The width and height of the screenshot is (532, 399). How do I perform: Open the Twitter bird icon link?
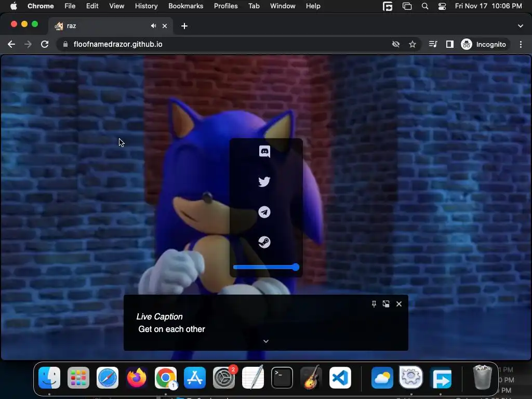tap(264, 181)
